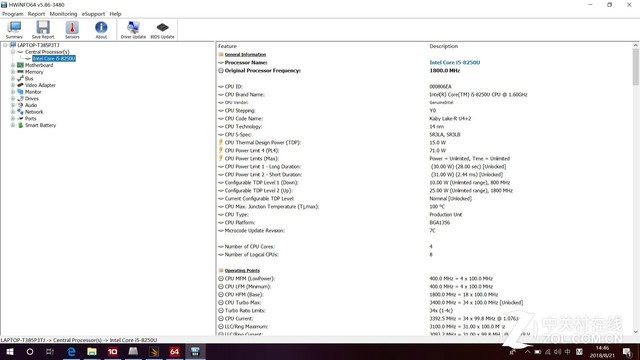Launch the Driver Update icon

click(x=133, y=29)
